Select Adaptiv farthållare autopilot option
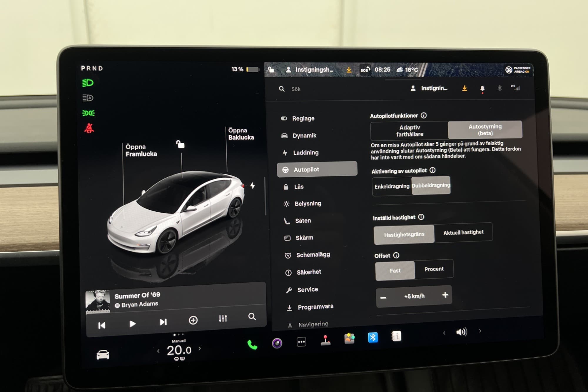The height and width of the screenshot is (392, 588). [x=410, y=131]
